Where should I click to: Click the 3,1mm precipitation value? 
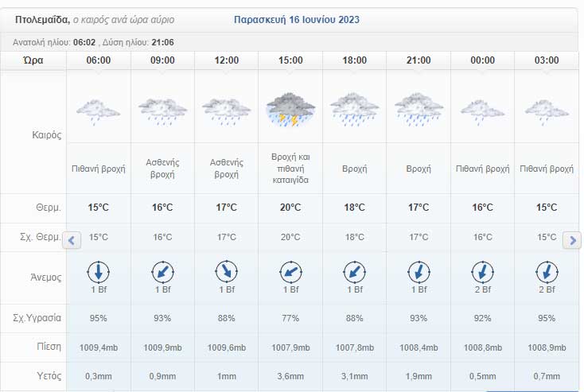pos(355,376)
